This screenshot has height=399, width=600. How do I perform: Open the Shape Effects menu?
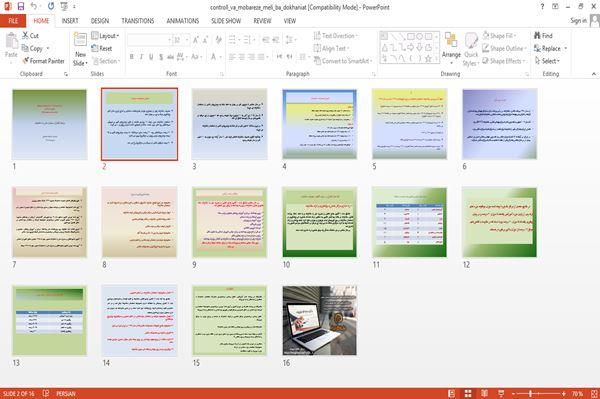click(503, 61)
